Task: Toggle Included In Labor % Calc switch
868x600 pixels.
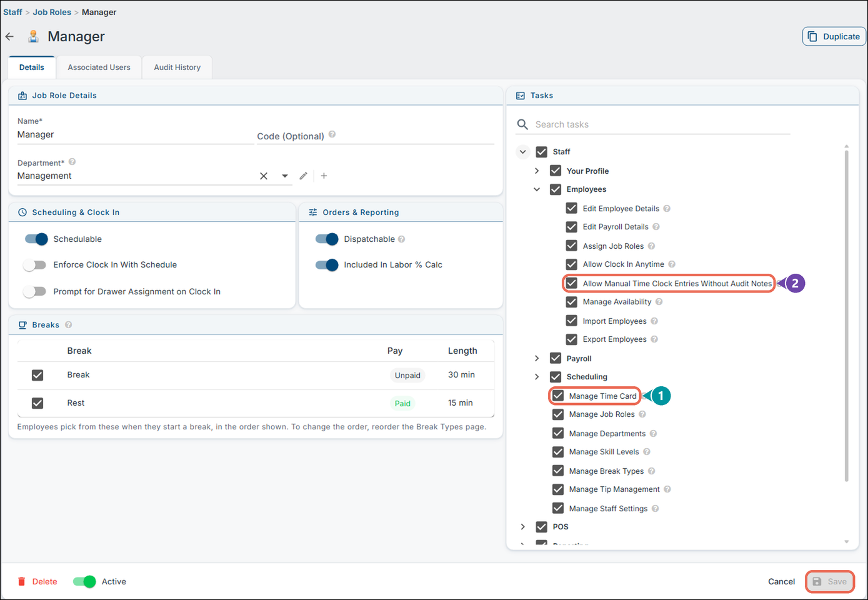Action: click(x=327, y=265)
